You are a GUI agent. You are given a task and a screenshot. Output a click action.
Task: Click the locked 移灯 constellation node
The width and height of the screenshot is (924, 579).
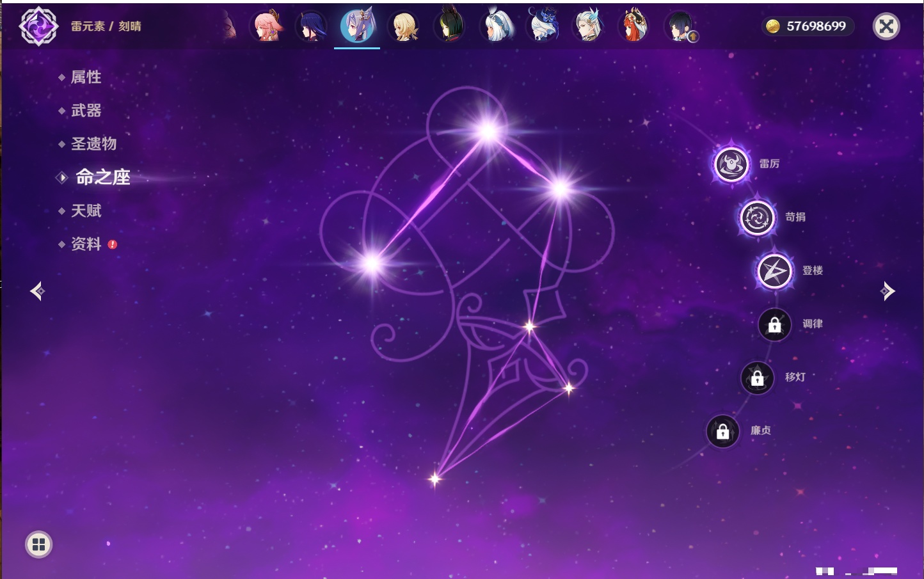tap(757, 378)
